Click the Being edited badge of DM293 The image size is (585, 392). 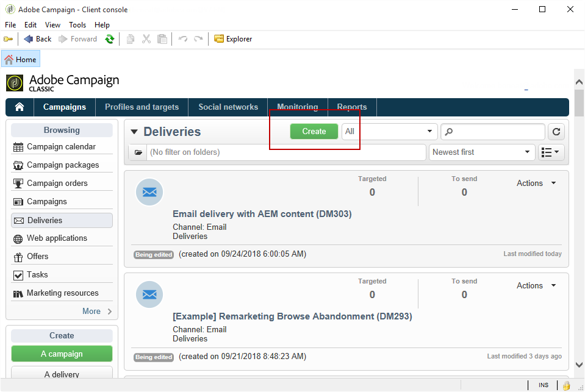(x=154, y=357)
